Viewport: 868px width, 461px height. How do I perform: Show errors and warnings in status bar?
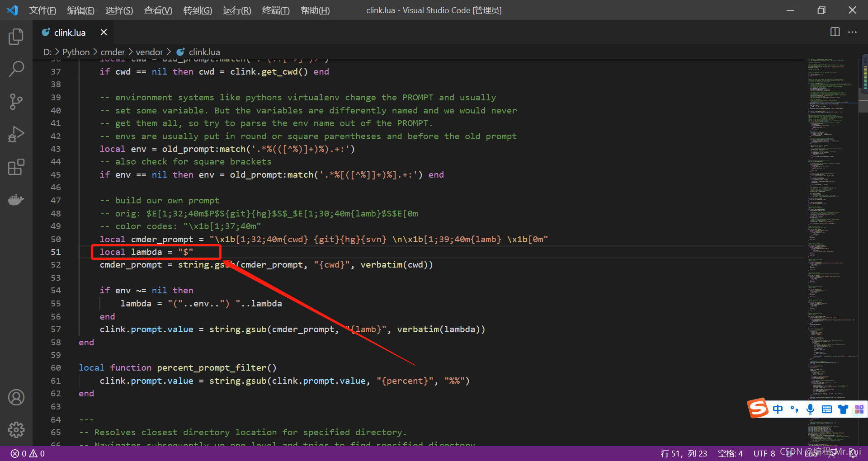coord(28,453)
